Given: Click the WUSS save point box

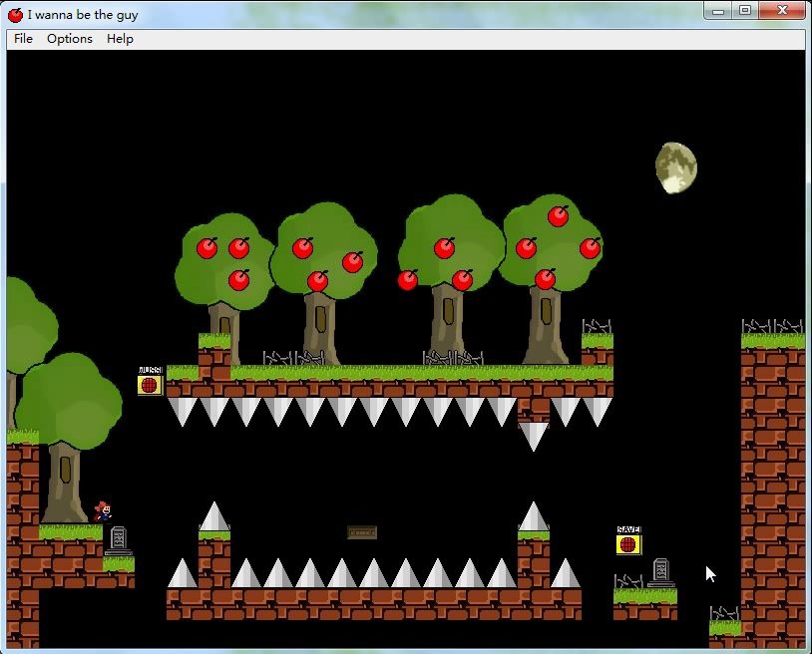Looking at the screenshot, I should (151, 385).
